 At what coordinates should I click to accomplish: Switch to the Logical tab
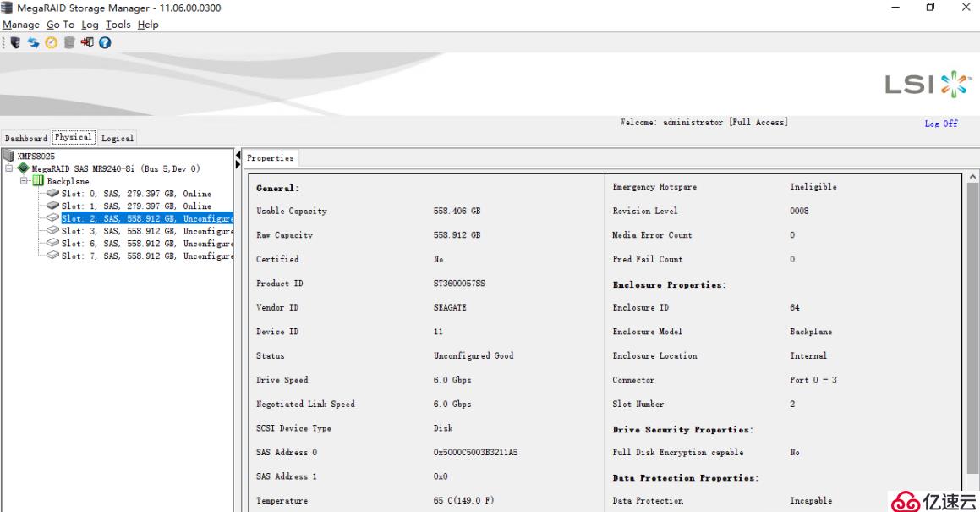(118, 138)
